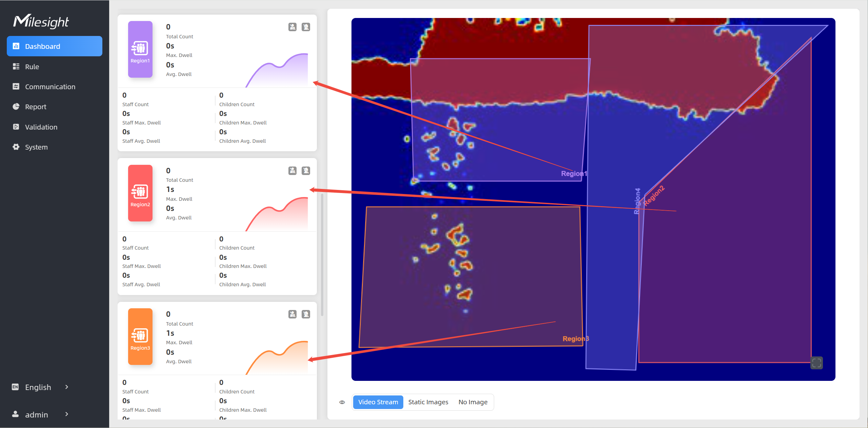Go to the Communication page
Screen dimensions: 868x428
pos(50,87)
